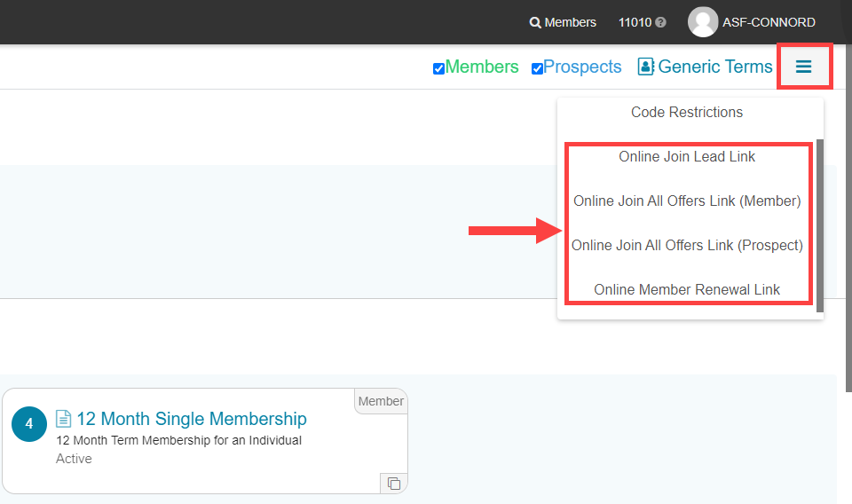852x504 pixels.
Task: Choose Online Join Lead Link
Action: (x=687, y=156)
